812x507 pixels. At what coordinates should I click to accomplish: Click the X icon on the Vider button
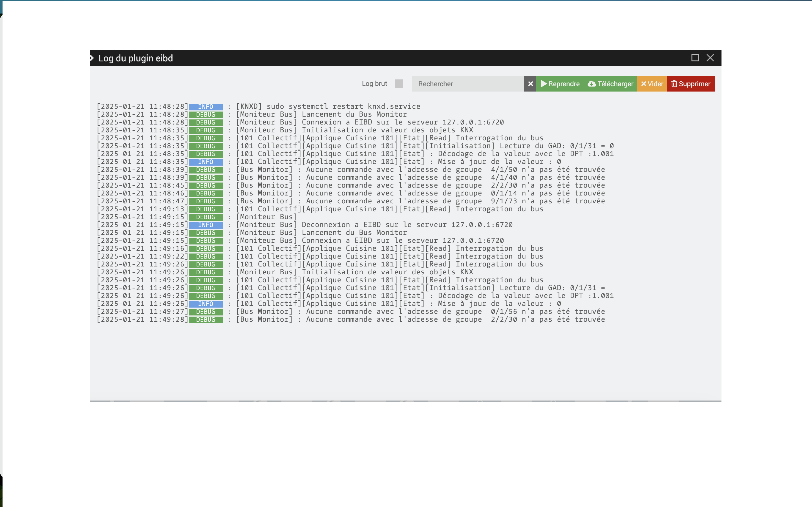pos(643,83)
